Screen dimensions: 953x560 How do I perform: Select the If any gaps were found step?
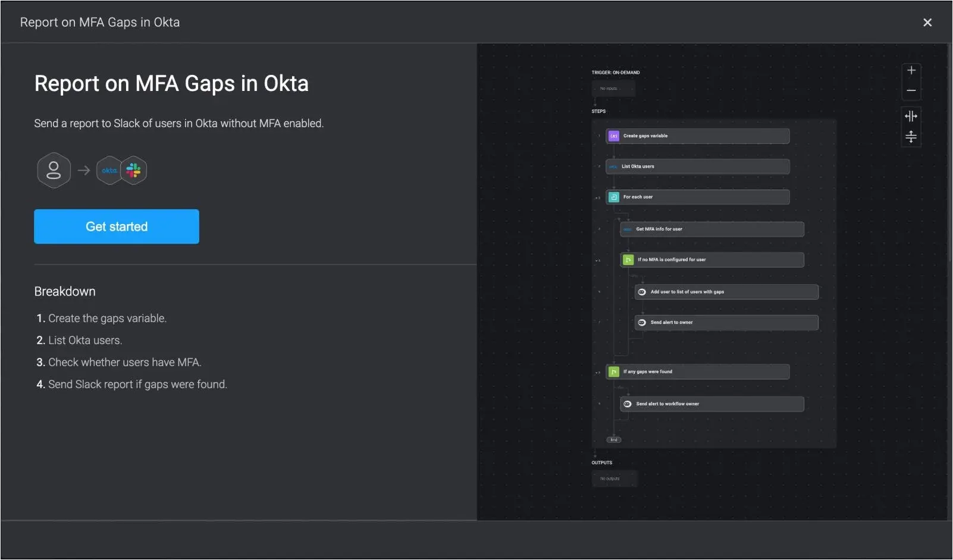pos(698,372)
